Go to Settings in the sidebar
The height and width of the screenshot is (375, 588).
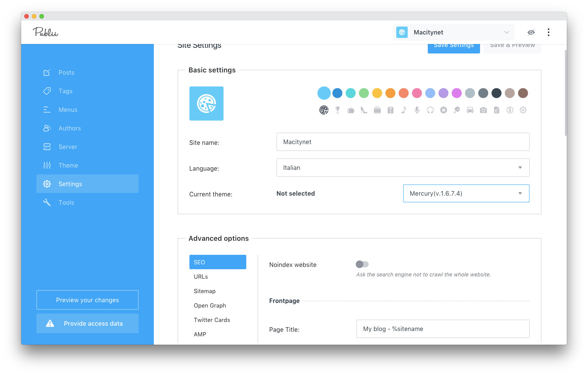tap(88, 184)
